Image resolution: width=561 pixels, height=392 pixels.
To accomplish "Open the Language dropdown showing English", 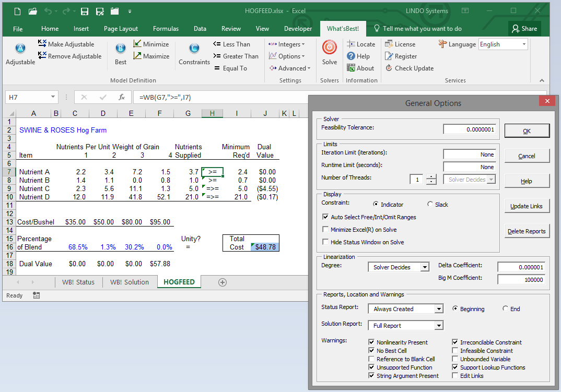I will 525,44.
